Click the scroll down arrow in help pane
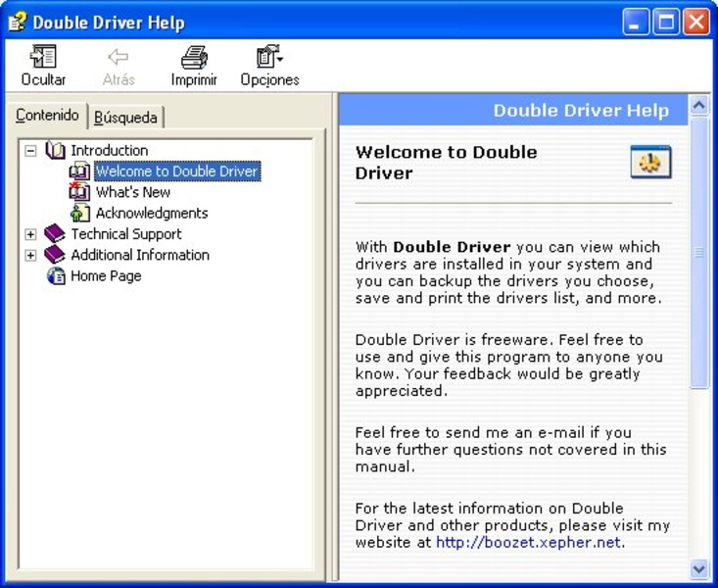 point(699,567)
